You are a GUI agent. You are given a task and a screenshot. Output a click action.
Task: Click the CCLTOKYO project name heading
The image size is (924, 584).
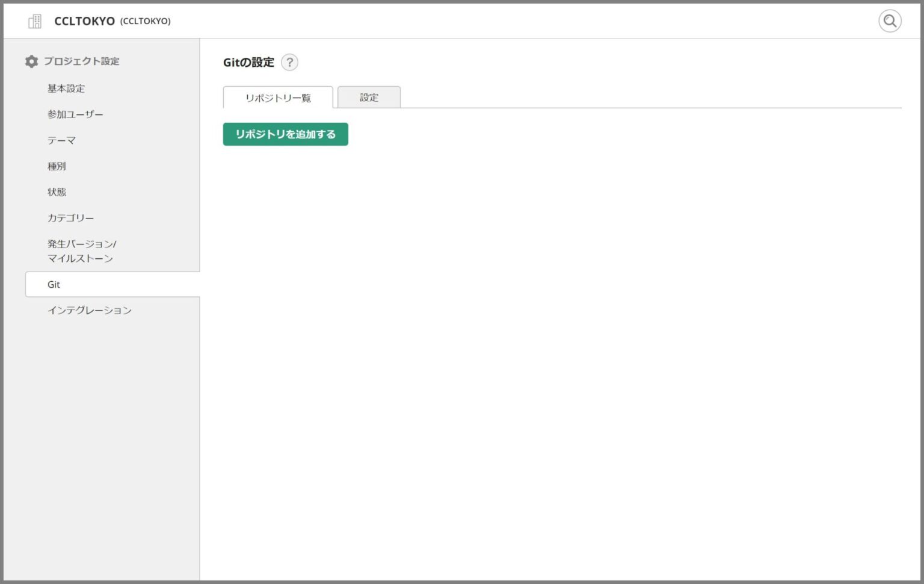86,20
